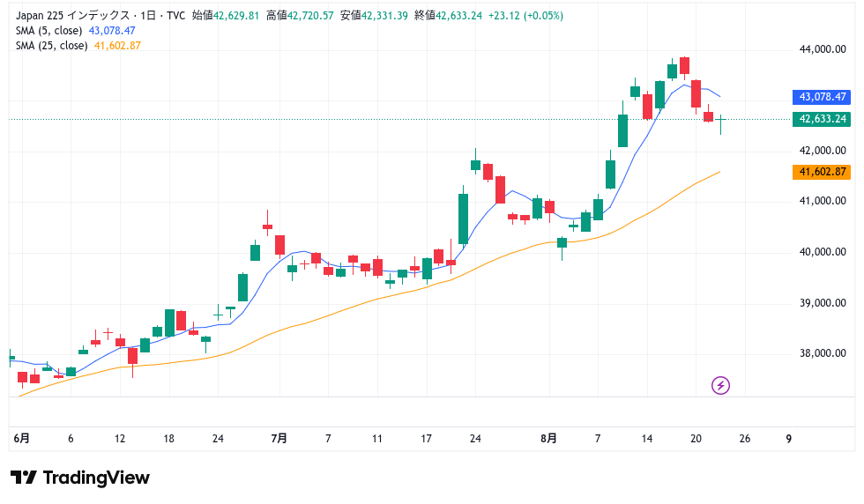Click the orange 41,602.87 price axis label
Image resolution: width=864 pixels, height=504 pixels.
click(822, 172)
